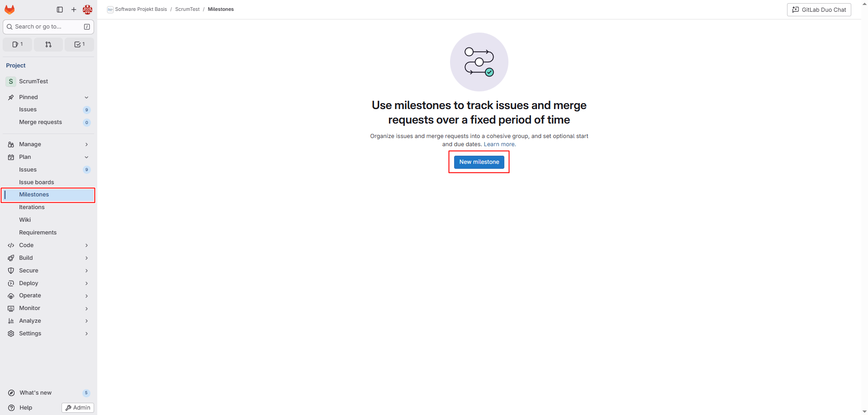868x415 pixels.
Task: Follow the Learn more link
Action: pyautogui.click(x=499, y=144)
